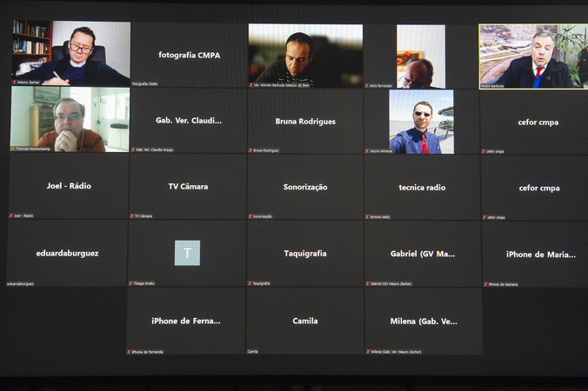Viewport: 588px width, 391px height.
Task: Click muted mic icon beside small Taquigrafia label
Action: pos(250,283)
